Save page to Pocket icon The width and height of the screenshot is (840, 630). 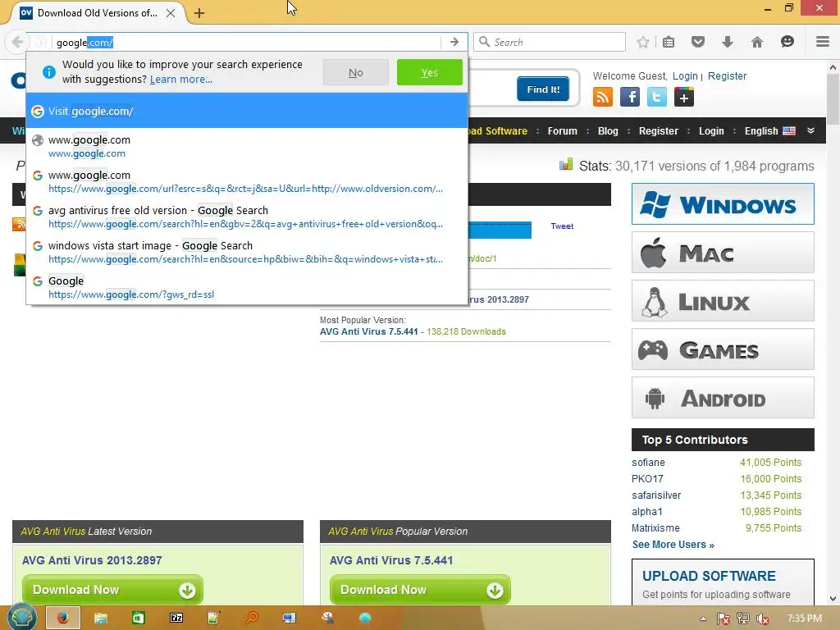(697, 42)
